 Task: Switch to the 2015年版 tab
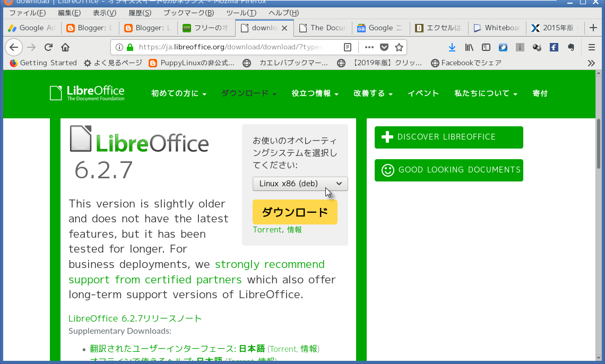click(555, 28)
